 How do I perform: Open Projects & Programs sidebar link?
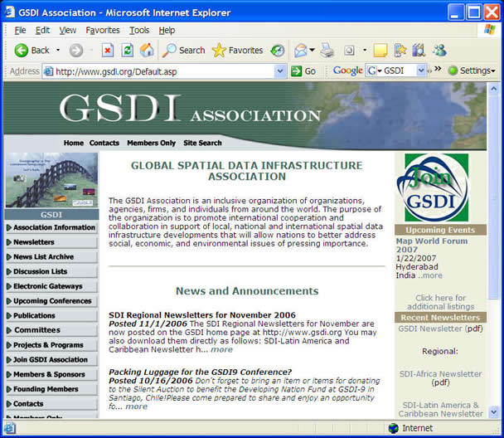tap(51, 345)
